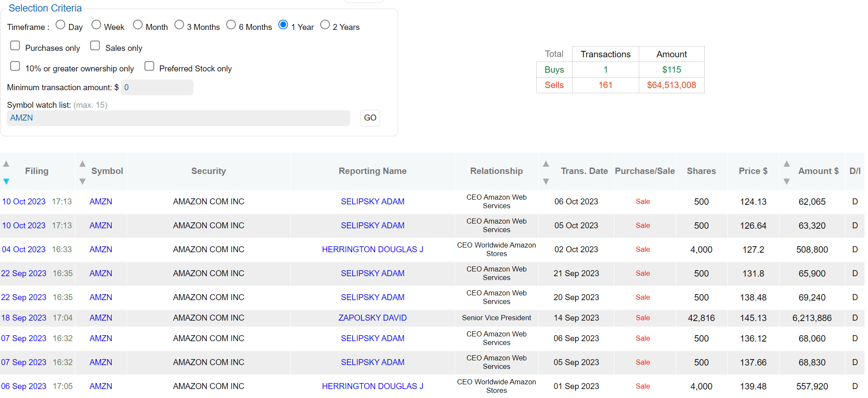Click the Symbol watch list field
868x398 pixels.
pyautogui.click(x=178, y=118)
